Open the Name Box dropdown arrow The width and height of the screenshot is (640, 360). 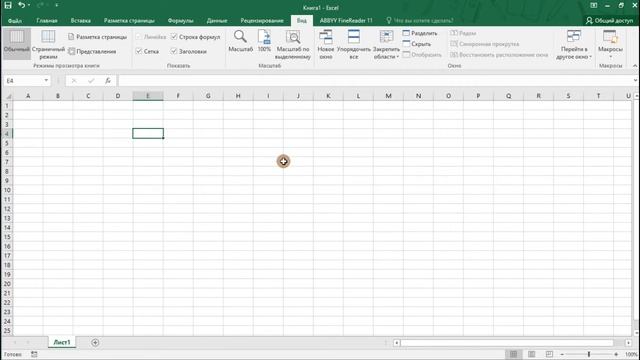pos(46,80)
